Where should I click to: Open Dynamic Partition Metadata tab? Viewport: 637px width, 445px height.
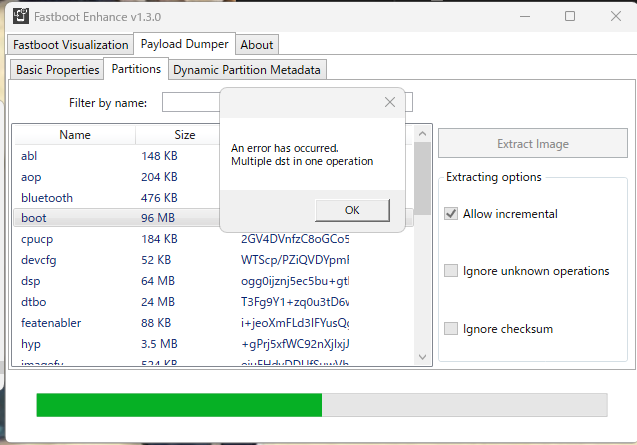click(247, 70)
